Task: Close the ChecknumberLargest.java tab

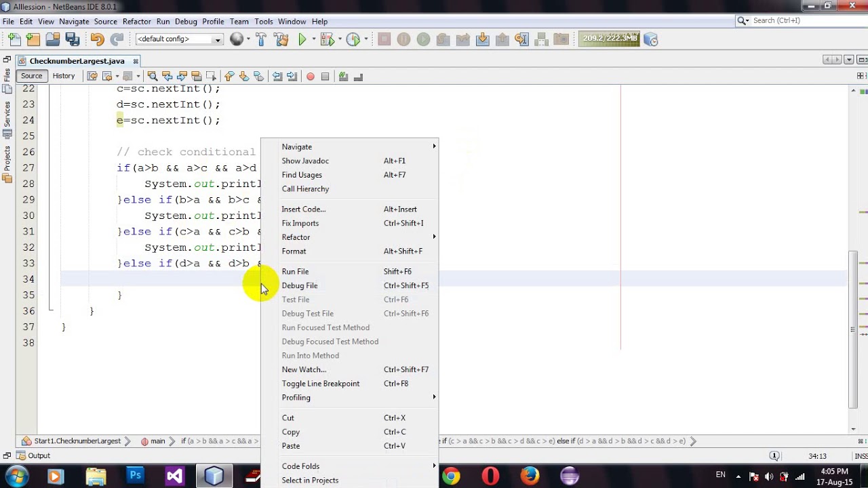Action: [136, 61]
